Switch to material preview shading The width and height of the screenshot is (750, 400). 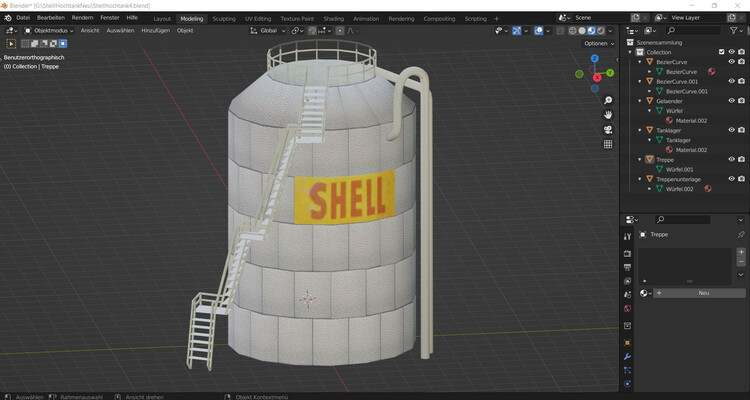click(591, 31)
